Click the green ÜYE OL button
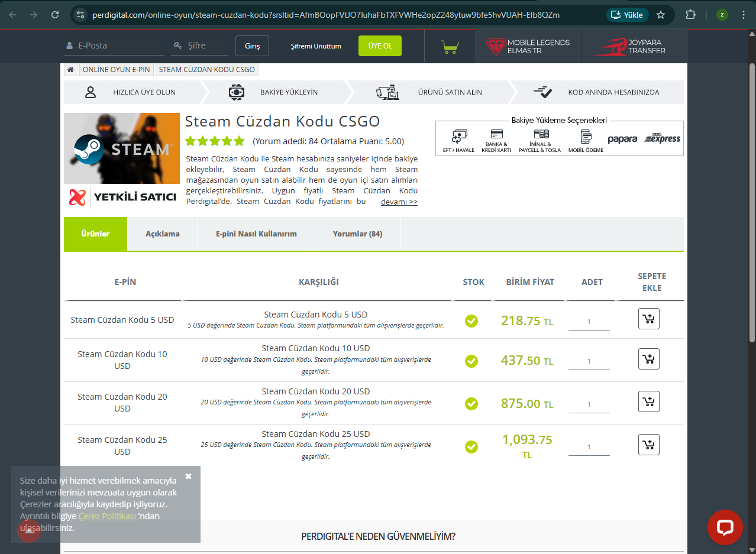This screenshot has width=756, height=554. [x=380, y=46]
